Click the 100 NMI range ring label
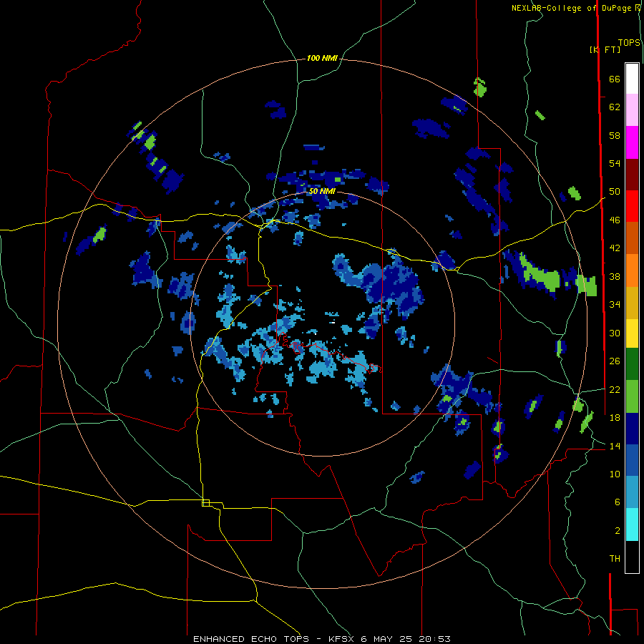The image size is (644, 644). [322, 59]
